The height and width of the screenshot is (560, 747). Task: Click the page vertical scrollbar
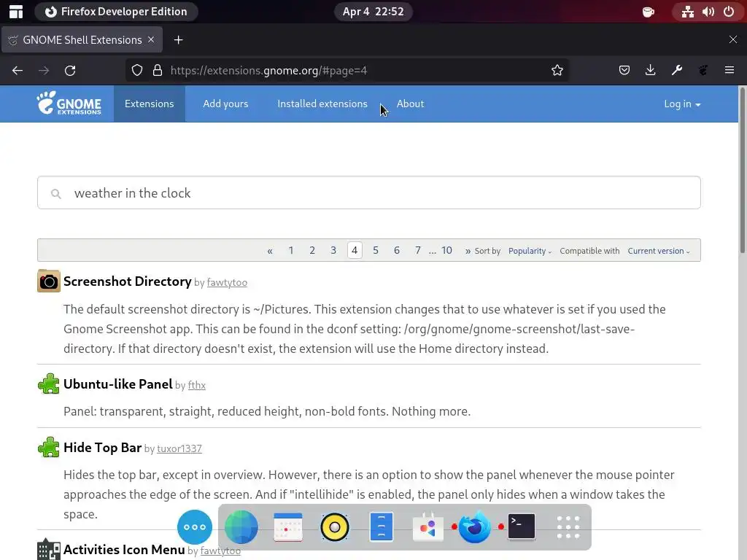[x=742, y=170]
